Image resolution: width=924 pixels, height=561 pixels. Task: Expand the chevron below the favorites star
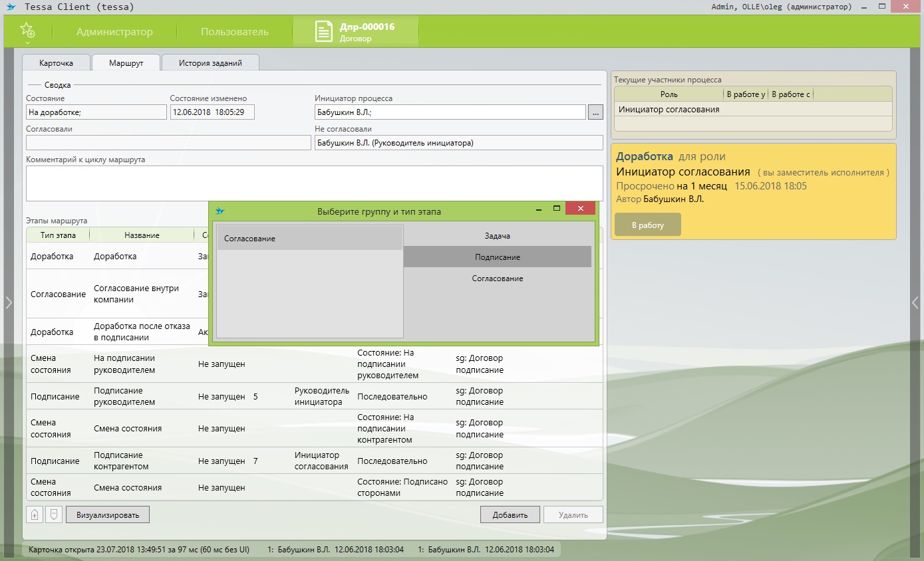tap(27, 43)
